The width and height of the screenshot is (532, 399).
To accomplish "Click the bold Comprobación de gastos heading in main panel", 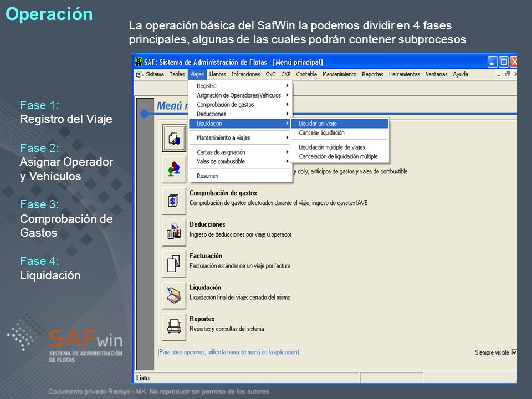I will pos(223,193).
